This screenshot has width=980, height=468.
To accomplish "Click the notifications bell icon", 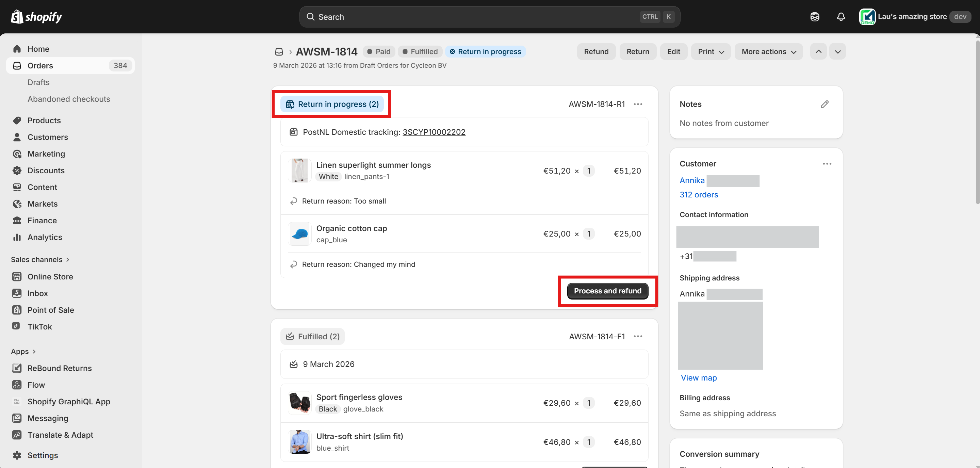I will pos(841,17).
